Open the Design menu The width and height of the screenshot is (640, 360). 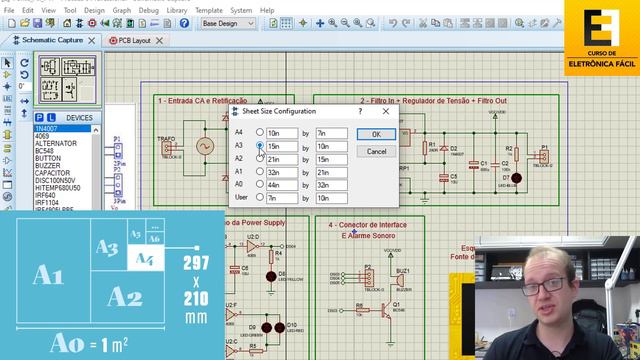(x=94, y=10)
